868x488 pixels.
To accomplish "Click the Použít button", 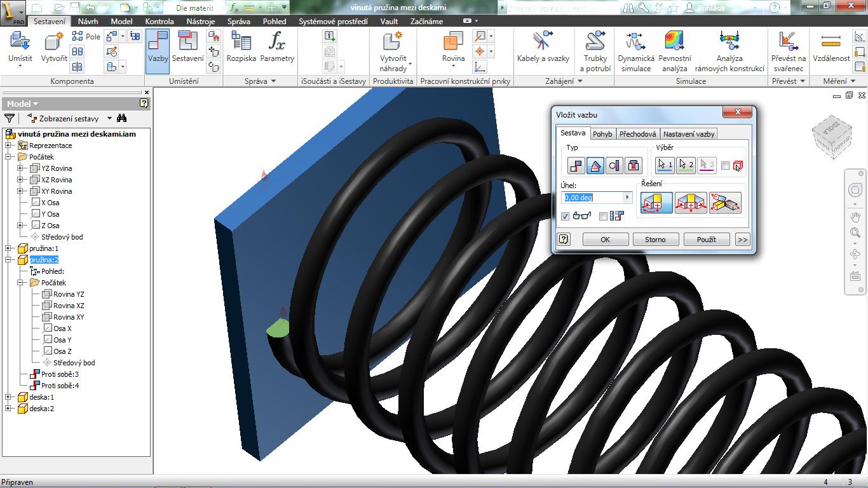I will (x=706, y=240).
